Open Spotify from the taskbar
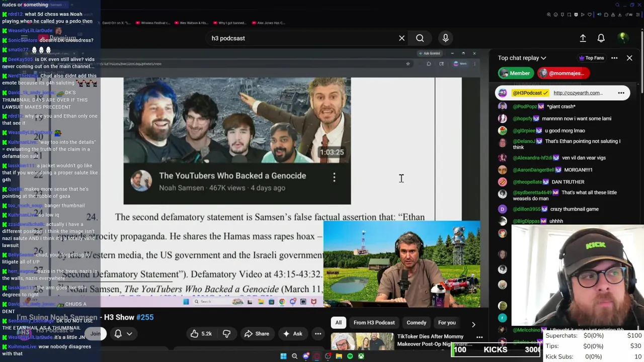This screenshot has height=362, width=644. tap(350, 356)
